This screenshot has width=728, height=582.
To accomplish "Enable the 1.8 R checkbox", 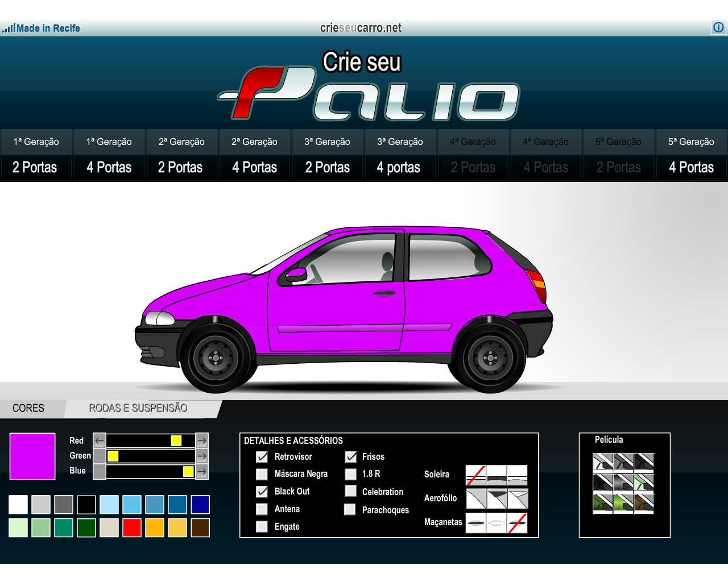I will pos(351,474).
